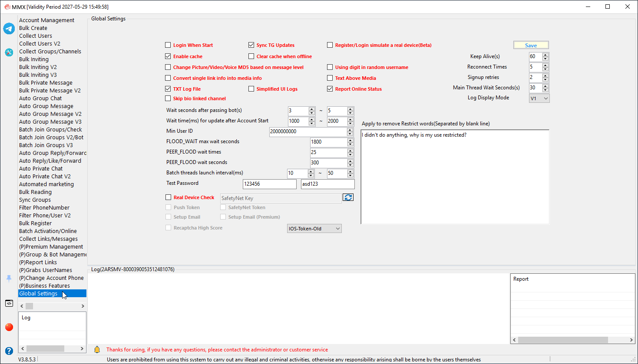Open the blue help question mark icon
Screen dimensions: 638x364
point(9,351)
